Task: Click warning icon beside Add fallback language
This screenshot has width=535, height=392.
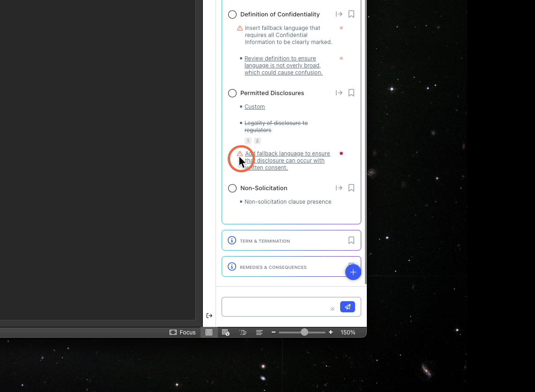Action: (240, 154)
